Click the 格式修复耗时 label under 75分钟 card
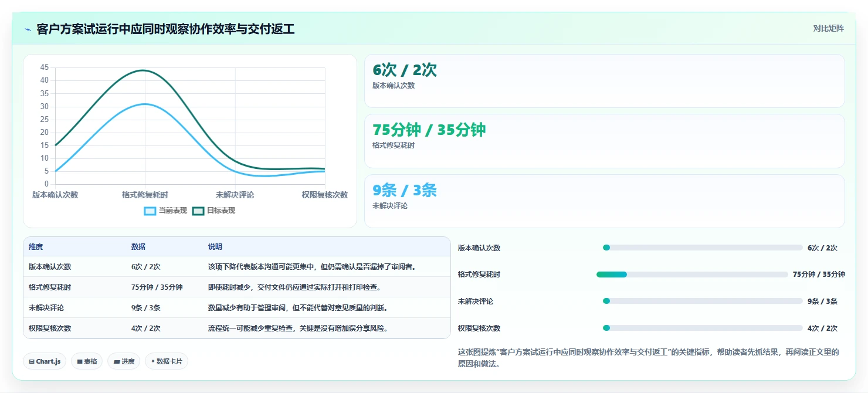 pyautogui.click(x=394, y=145)
